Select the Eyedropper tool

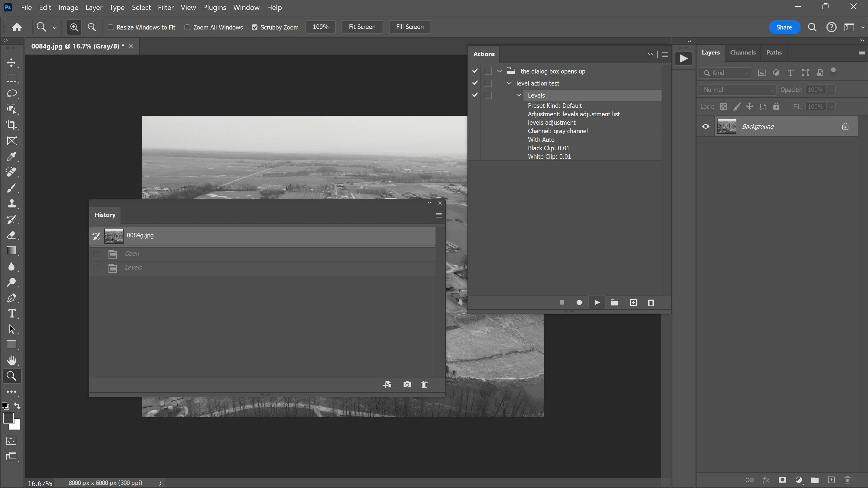pyautogui.click(x=11, y=157)
